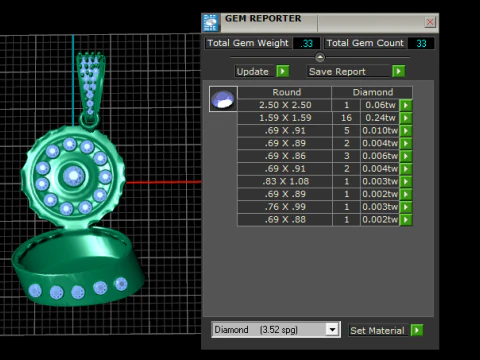The height and width of the screenshot is (360, 480).
Task: Click the Update label button
Action: 254,71
